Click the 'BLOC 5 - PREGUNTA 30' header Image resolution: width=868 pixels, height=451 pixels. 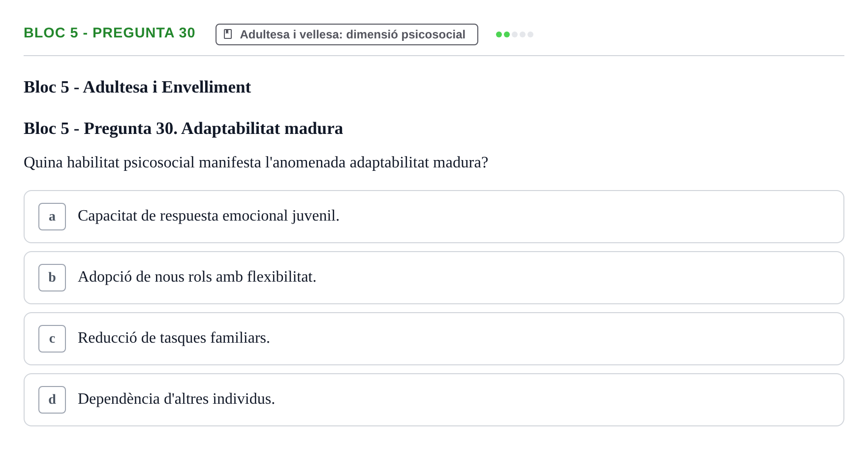109,33
